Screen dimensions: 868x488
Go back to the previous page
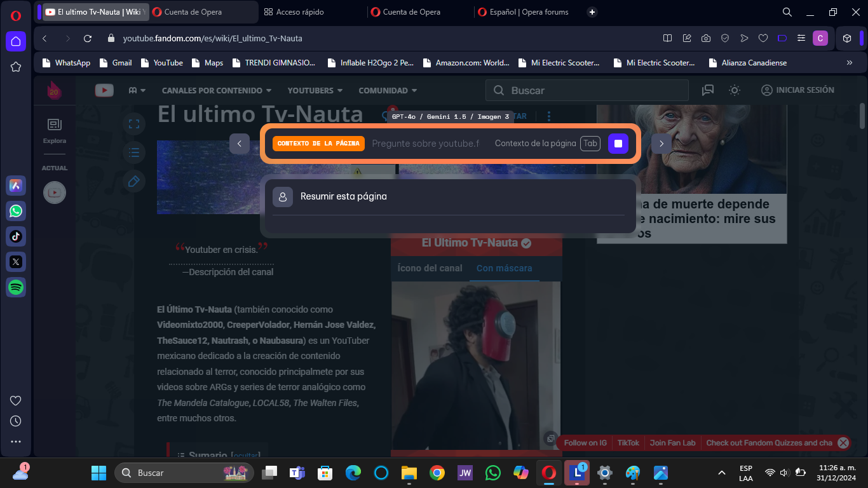(44, 38)
